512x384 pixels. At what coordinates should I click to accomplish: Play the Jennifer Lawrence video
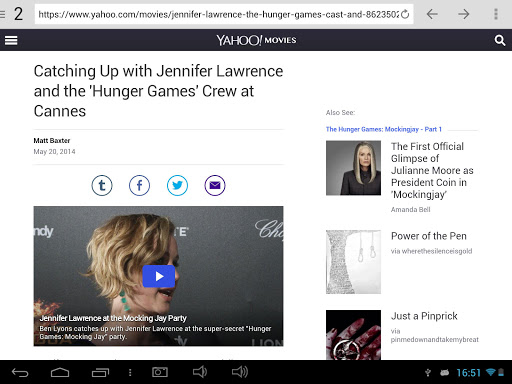159,276
